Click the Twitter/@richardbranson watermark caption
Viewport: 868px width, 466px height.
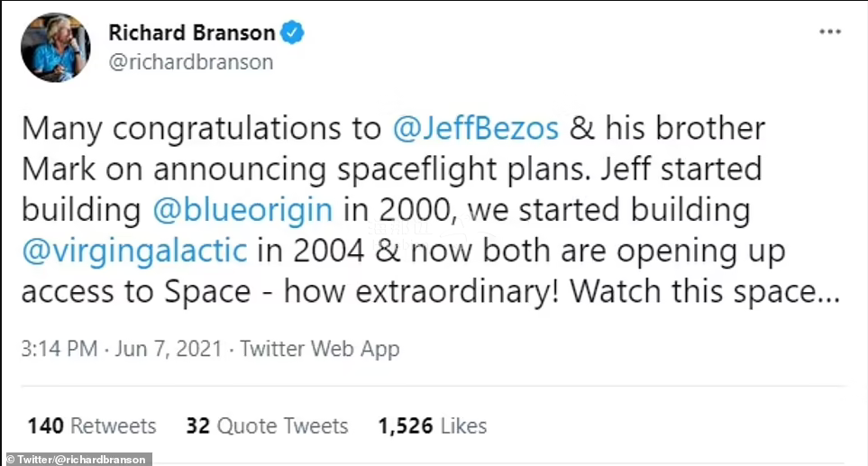pyautogui.click(x=77, y=459)
